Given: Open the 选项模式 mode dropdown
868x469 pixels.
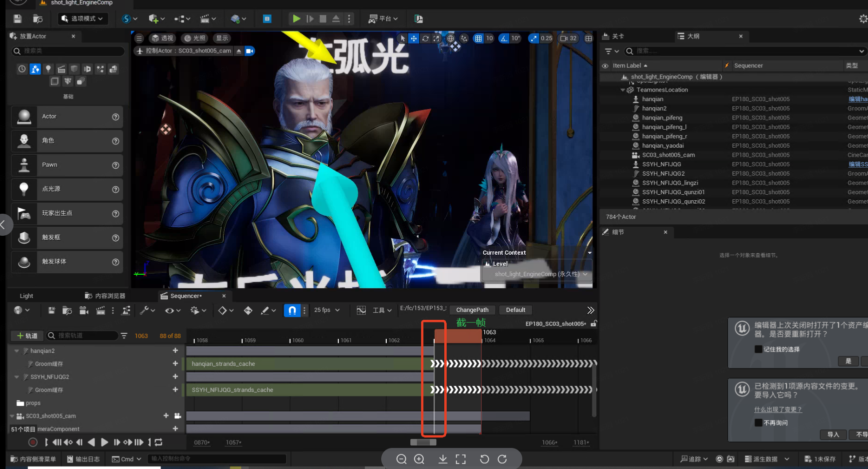Looking at the screenshot, I should (83, 19).
